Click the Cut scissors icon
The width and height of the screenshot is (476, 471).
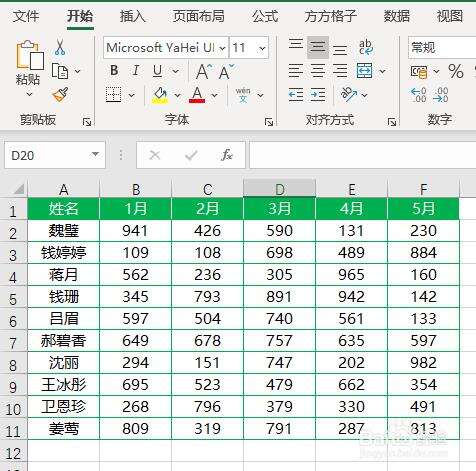[x=60, y=47]
